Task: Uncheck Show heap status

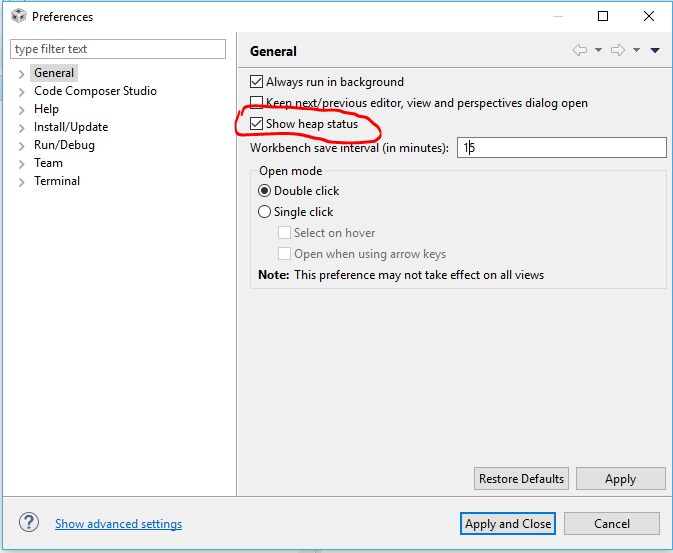Action: pyautogui.click(x=257, y=124)
